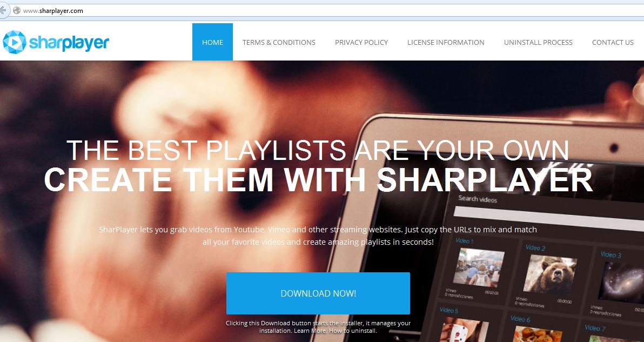Image resolution: width=644 pixels, height=342 pixels.
Task: Select the Video 3 galaxy thumbnail
Action: 621,283
